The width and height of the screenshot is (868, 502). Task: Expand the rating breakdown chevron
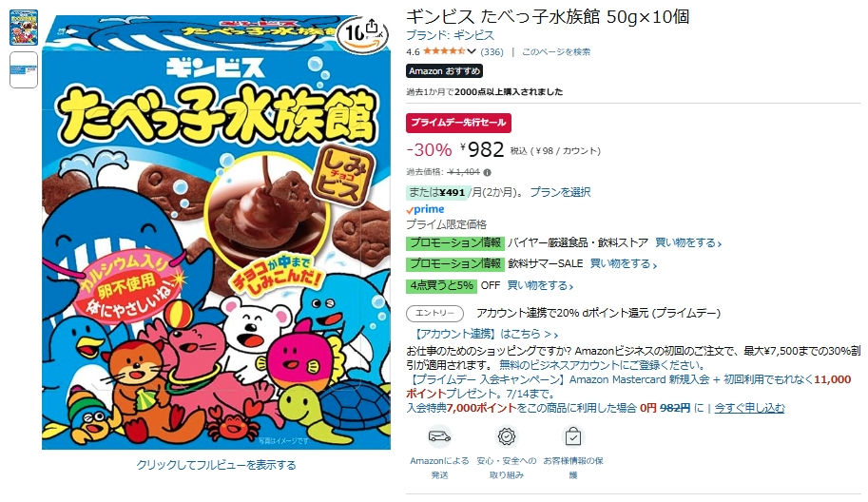[472, 51]
